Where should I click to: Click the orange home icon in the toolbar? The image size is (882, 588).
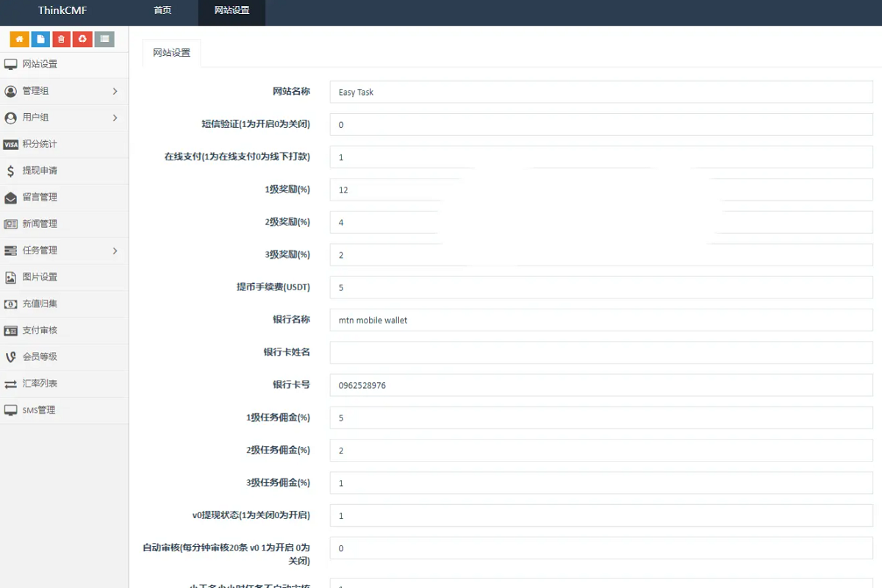point(19,38)
